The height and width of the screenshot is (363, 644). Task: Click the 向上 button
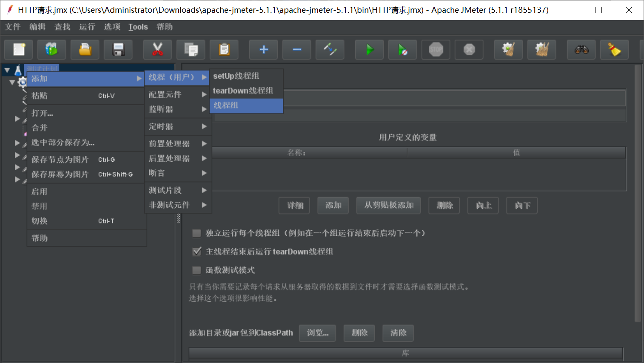pos(483,206)
